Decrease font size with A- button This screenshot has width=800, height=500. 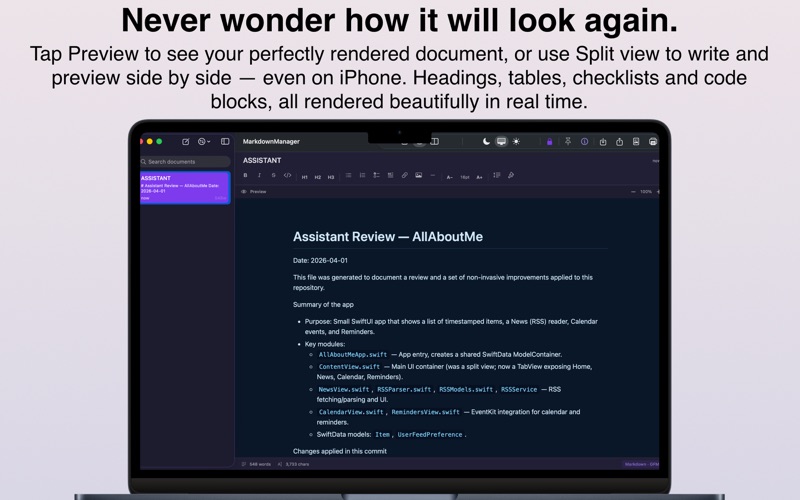[449, 177]
